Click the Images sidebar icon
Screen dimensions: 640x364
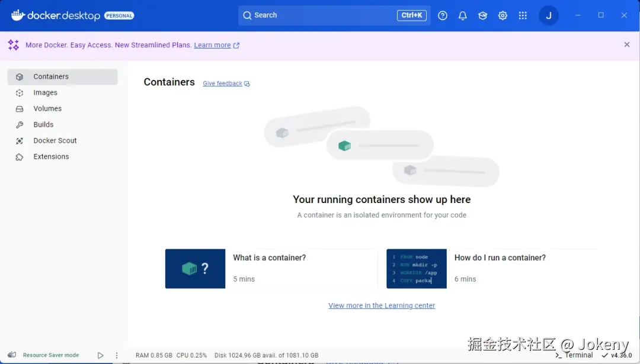19,93
